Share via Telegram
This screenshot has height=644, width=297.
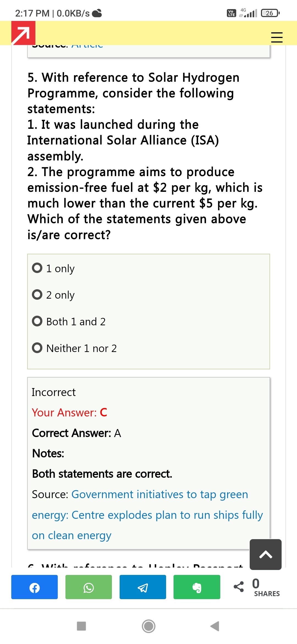143,587
